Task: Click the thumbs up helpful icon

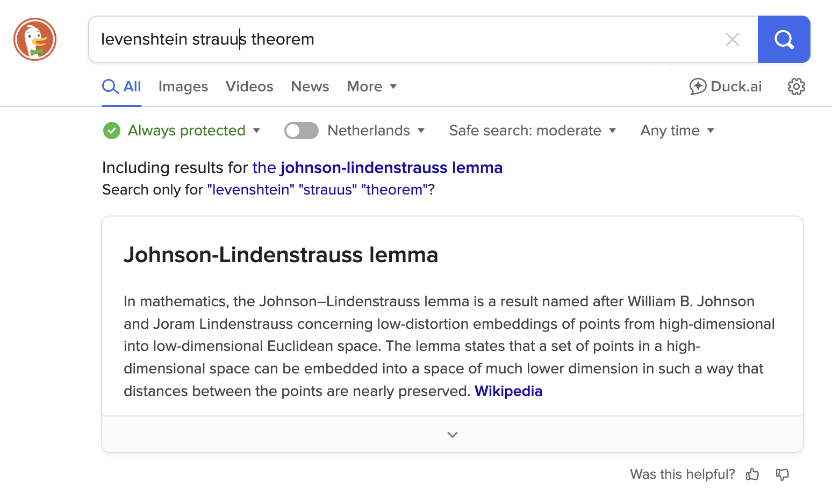Action: (x=752, y=474)
